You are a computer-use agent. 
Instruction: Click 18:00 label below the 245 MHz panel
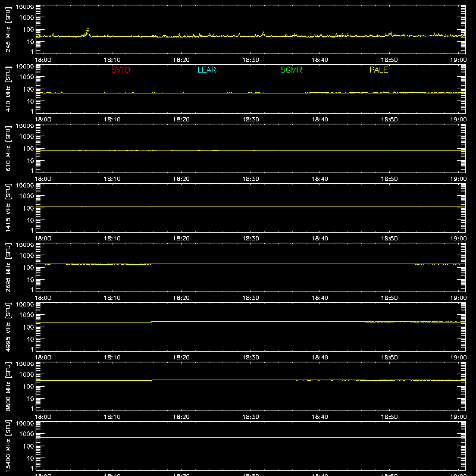click(x=43, y=60)
